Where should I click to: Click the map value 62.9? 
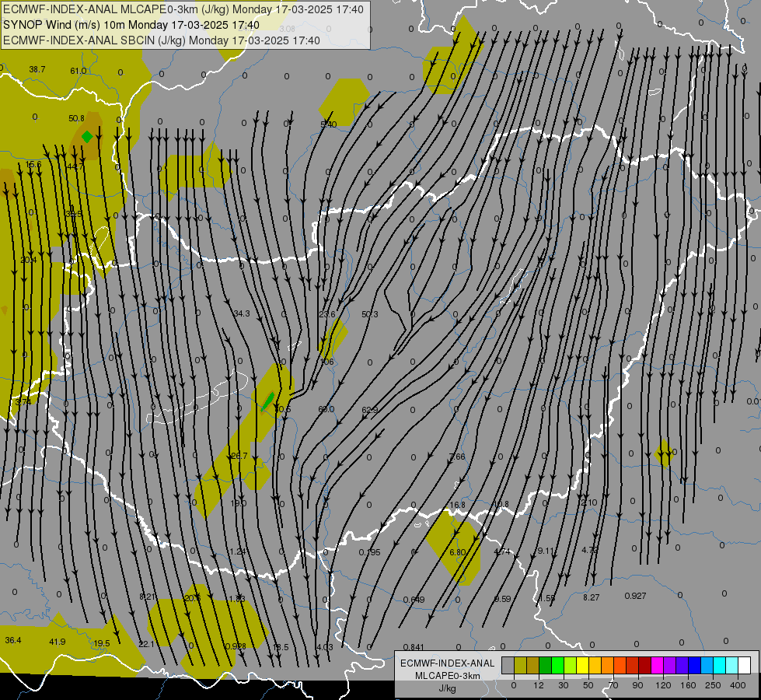(370, 410)
